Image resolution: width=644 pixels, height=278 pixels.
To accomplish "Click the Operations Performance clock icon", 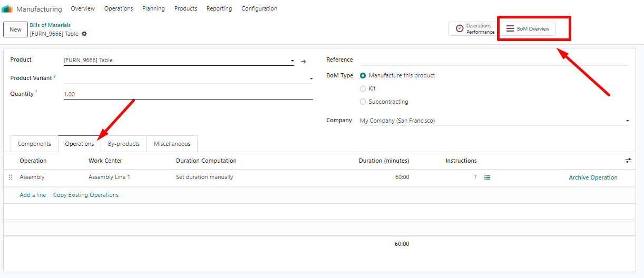I will [460, 28].
